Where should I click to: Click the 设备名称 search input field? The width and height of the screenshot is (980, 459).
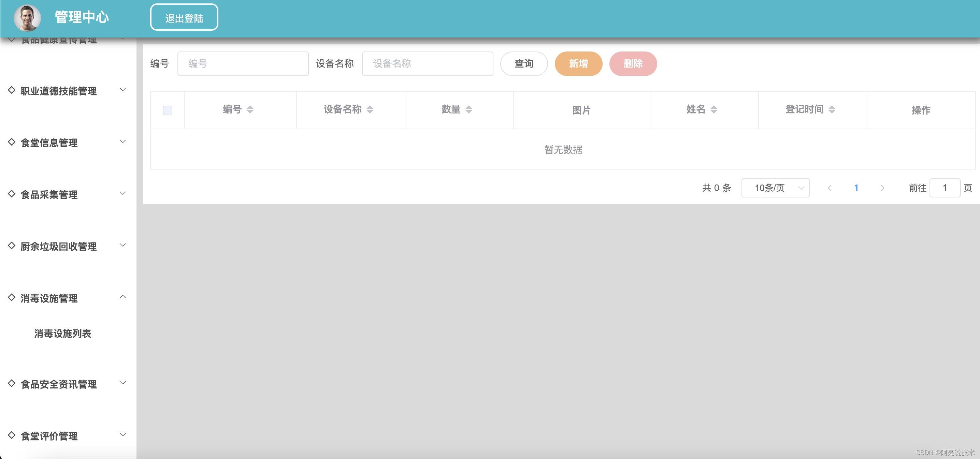[x=427, y=63]
